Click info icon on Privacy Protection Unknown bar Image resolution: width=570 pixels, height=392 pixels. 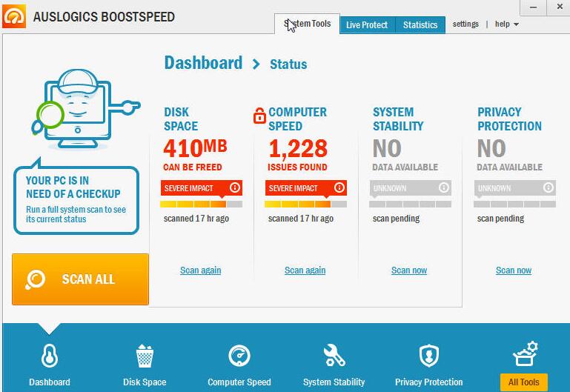click(x=549, y=187)
